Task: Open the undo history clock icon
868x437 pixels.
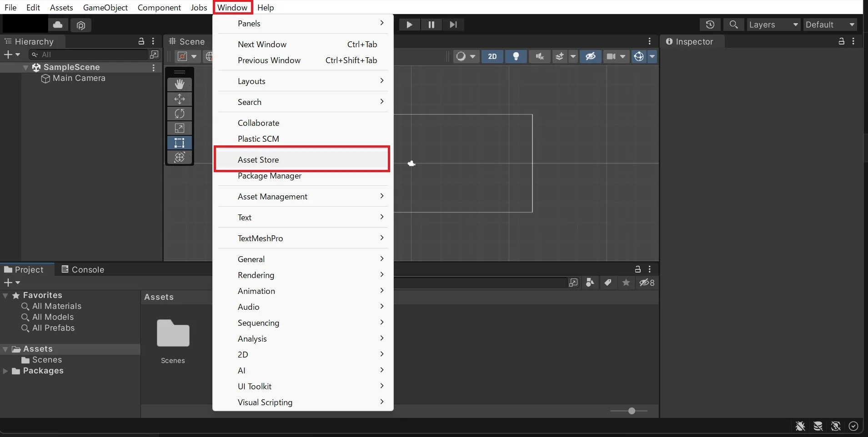Action: (710, 25)
